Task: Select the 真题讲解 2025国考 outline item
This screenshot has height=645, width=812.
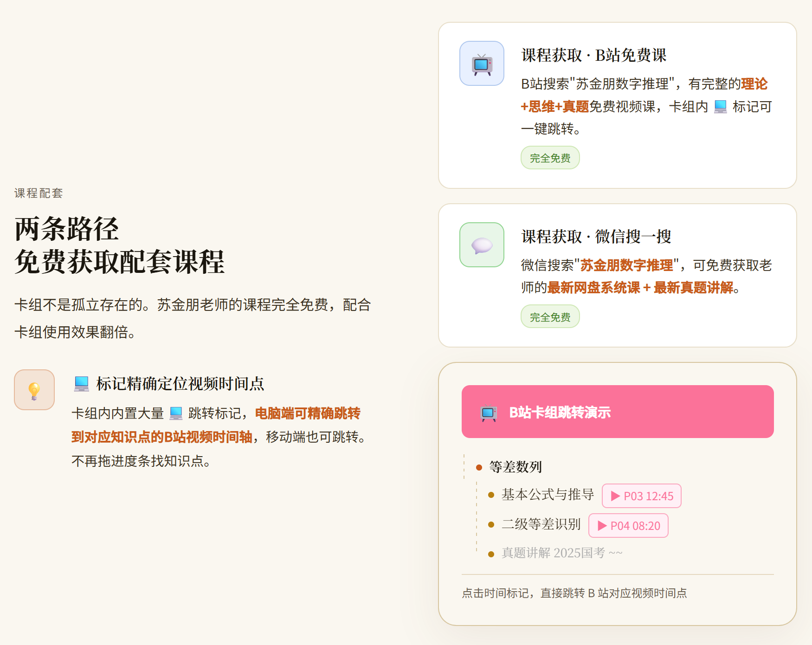Action: click(x=562, y=553)
